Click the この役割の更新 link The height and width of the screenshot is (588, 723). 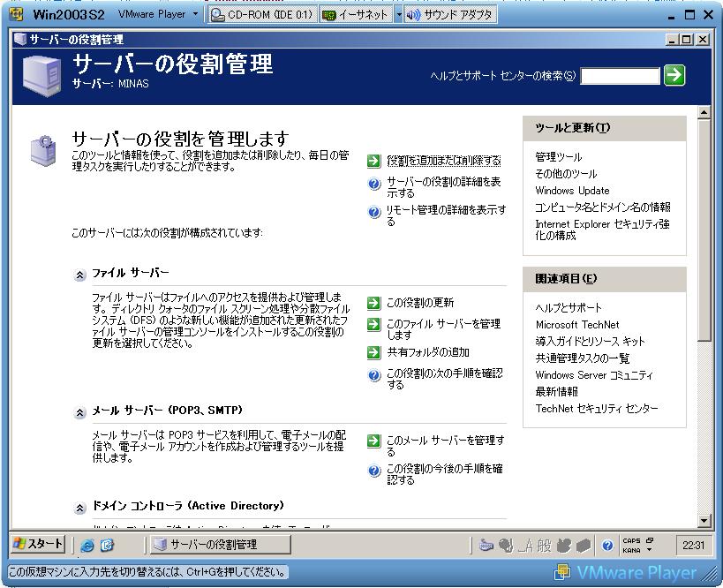pos(420,303)
